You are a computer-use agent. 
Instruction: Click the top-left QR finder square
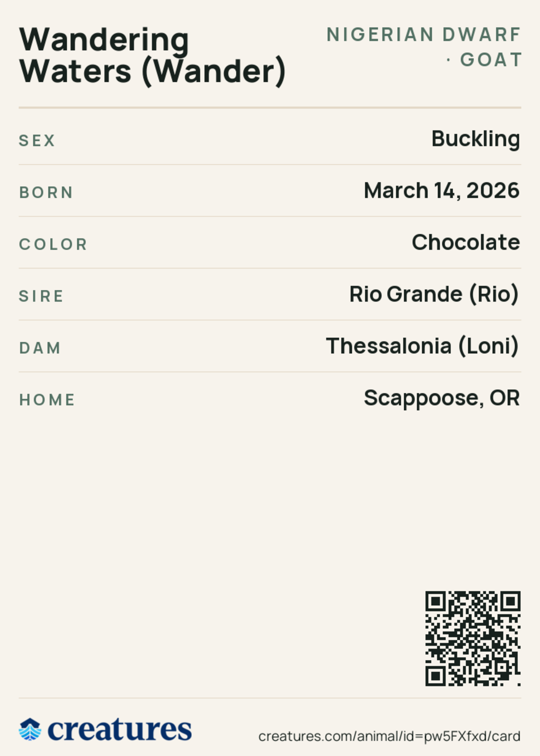tap(436, 601)
